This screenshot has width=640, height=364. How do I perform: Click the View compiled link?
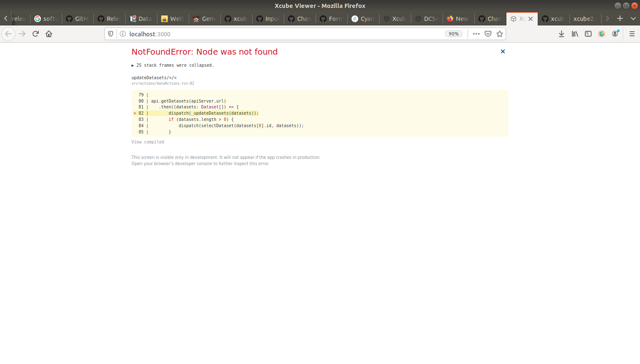pyautogui.click(x=147, y=142)
